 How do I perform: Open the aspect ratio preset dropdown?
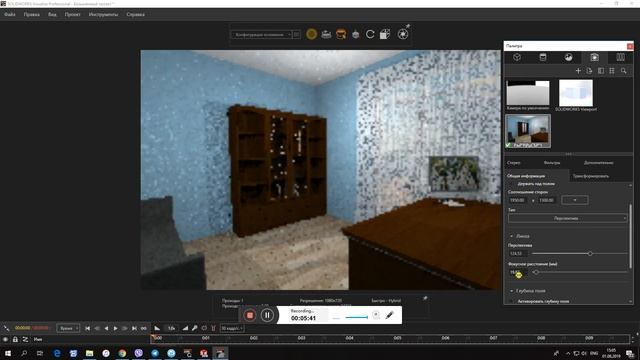click(575, 200)
